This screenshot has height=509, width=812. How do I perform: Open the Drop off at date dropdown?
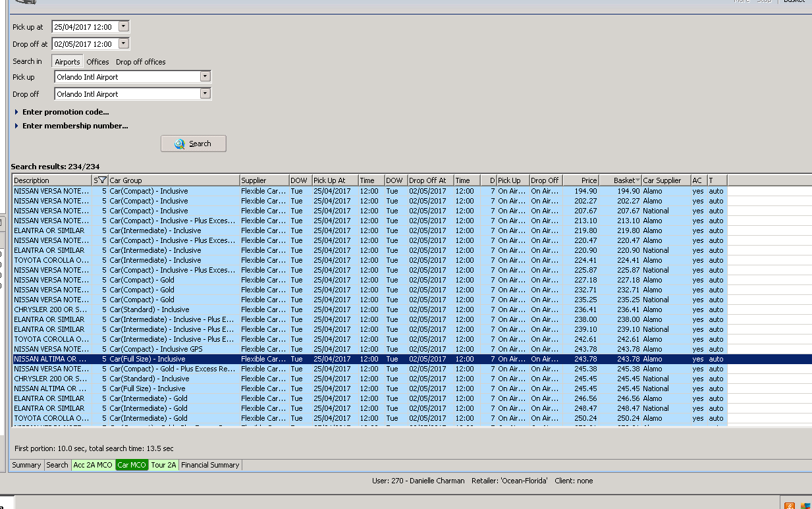(x=123, y=44)
